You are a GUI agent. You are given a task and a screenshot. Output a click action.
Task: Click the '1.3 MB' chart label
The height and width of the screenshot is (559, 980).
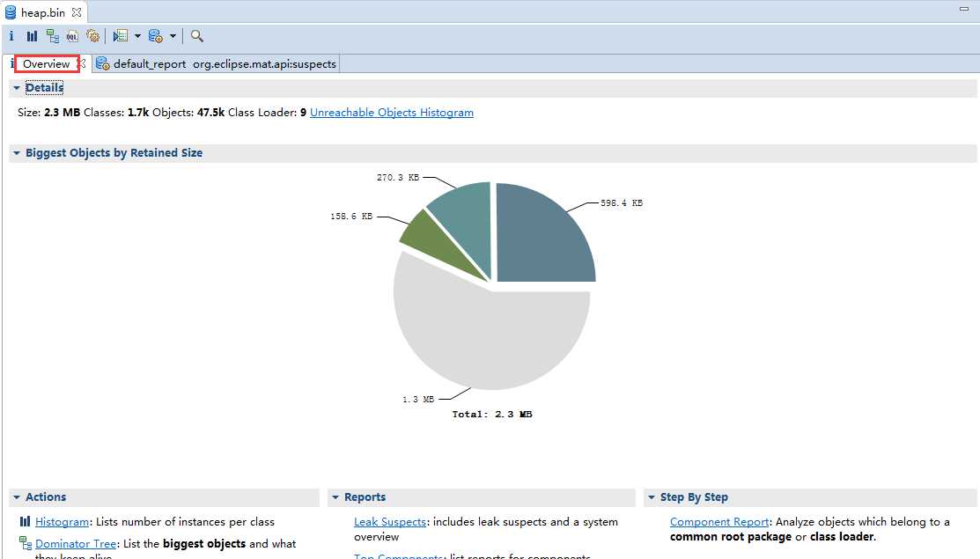(418, 399)
